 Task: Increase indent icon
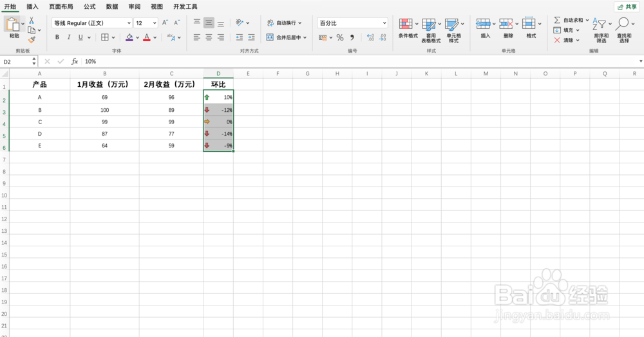[x=251, y=37]
